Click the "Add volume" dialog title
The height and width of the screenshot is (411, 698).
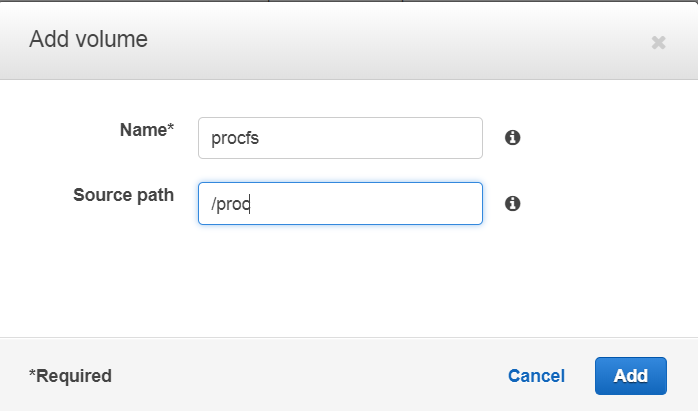pyautogui.click(x=89, y=40)
